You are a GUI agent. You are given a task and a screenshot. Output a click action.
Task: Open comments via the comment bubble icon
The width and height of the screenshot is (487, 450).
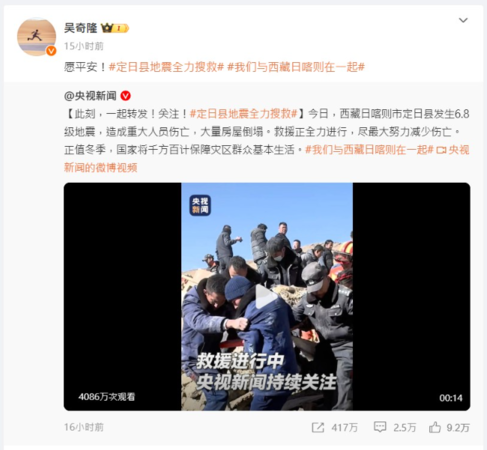(x=380, y=427)
